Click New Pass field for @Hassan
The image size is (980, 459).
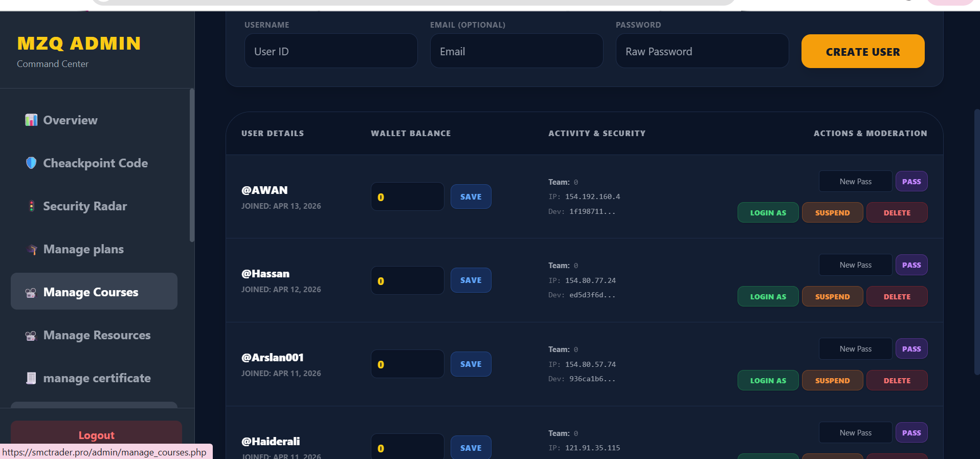[855, 265]
